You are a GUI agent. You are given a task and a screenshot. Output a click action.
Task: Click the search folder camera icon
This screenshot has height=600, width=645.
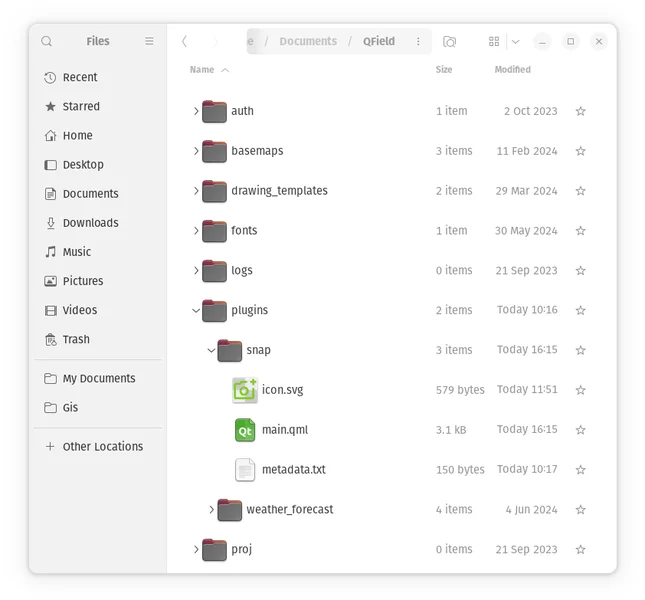pos(450,41)
